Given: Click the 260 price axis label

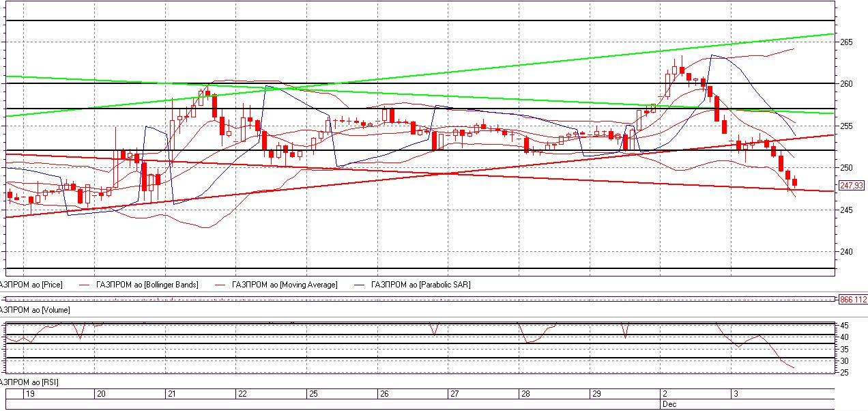Looking at the screenshot, I should point(846,84).
